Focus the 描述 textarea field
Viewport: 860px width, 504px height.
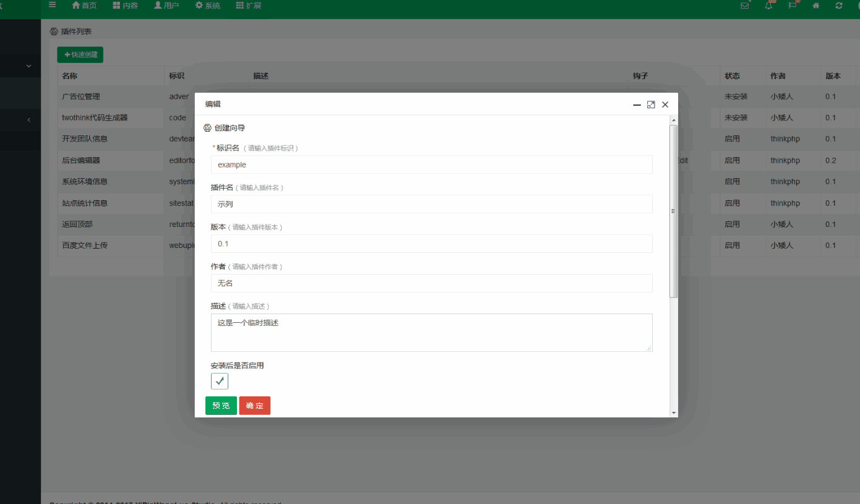coord(431,333)
